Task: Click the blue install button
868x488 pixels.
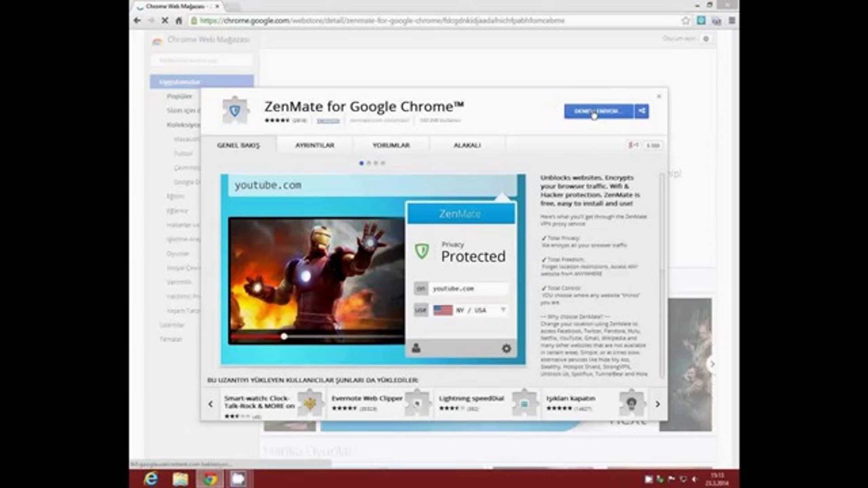Action: coord(598,111)
